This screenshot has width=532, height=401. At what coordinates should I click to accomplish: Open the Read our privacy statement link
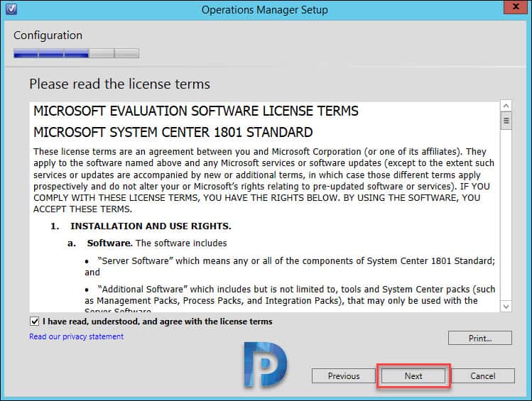[x=76, y=336]
